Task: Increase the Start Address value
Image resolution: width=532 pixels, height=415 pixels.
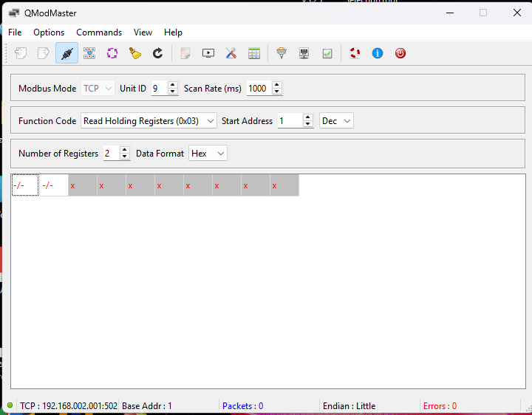Action: point(307,117)
